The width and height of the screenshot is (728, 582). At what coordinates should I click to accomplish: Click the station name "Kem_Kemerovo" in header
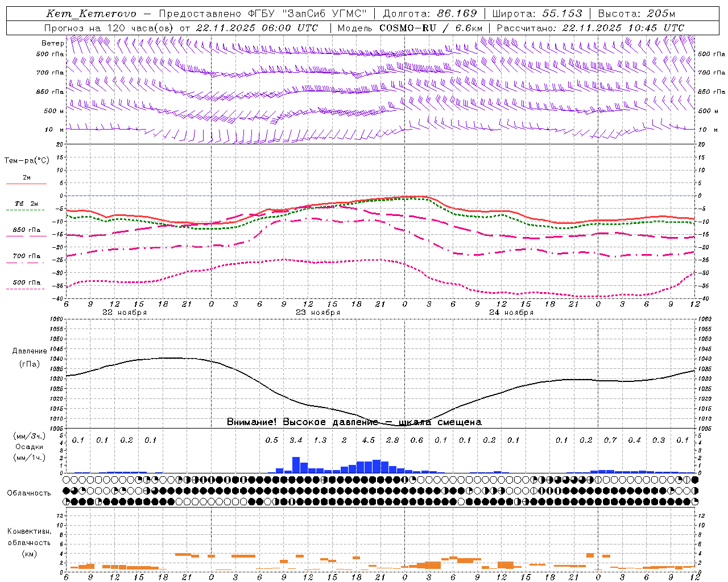[x=91, y=14]
